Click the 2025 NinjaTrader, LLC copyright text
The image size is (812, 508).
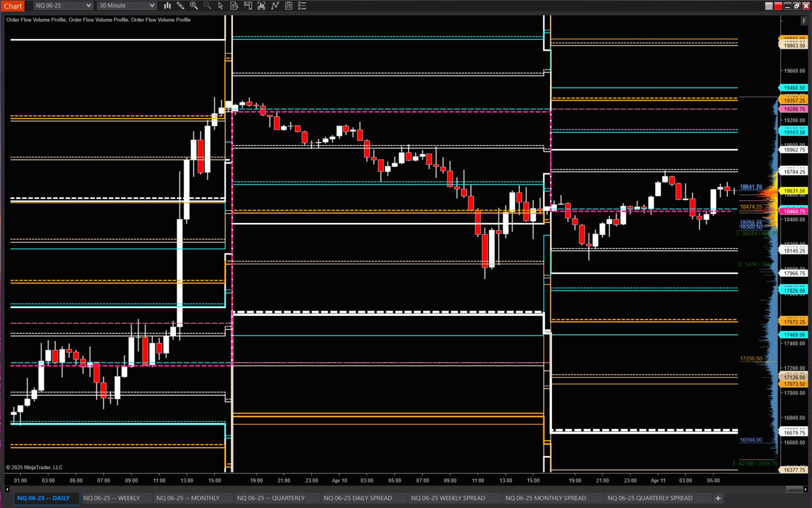pyautogui.click(x=34, y=467)
